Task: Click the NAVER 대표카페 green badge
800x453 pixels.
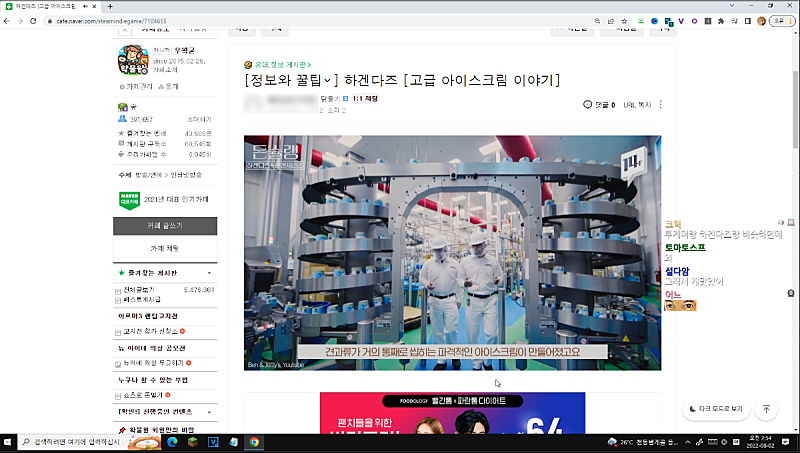Action: (129, 200)
